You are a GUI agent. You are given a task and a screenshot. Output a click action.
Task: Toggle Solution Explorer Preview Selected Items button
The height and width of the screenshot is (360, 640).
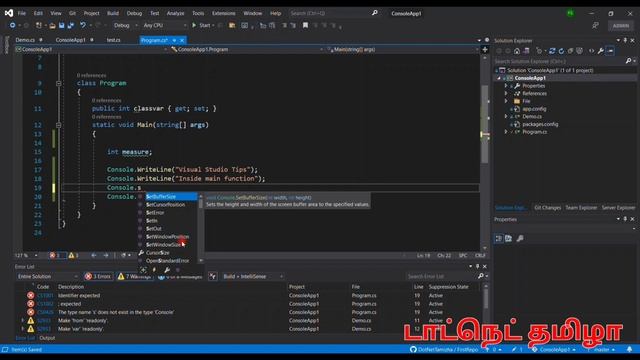point(610,51)
